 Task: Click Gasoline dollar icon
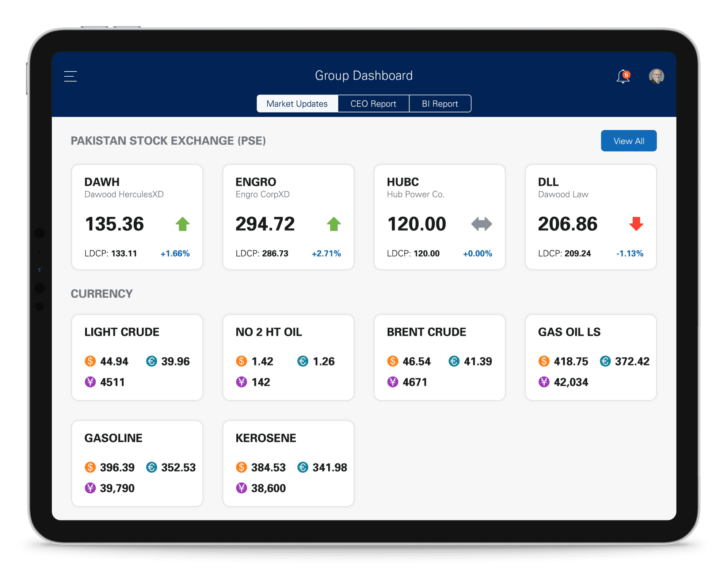click(90, 467)
